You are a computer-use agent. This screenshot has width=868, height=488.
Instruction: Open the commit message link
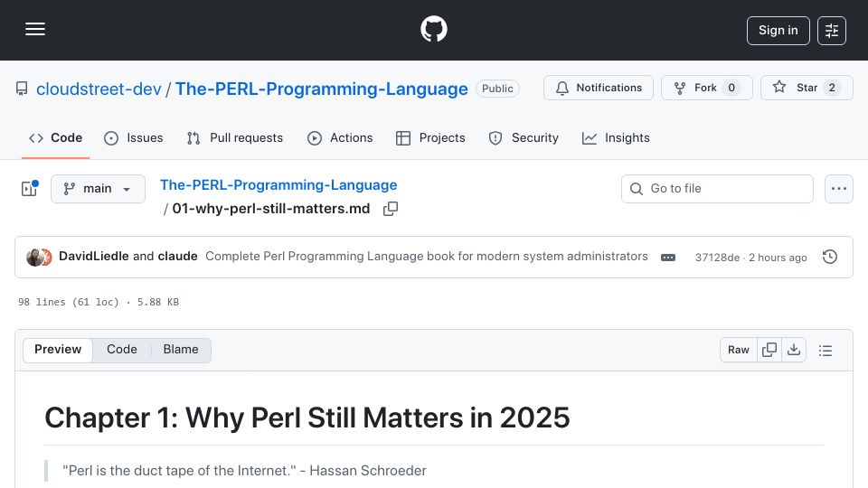point(426,256)
